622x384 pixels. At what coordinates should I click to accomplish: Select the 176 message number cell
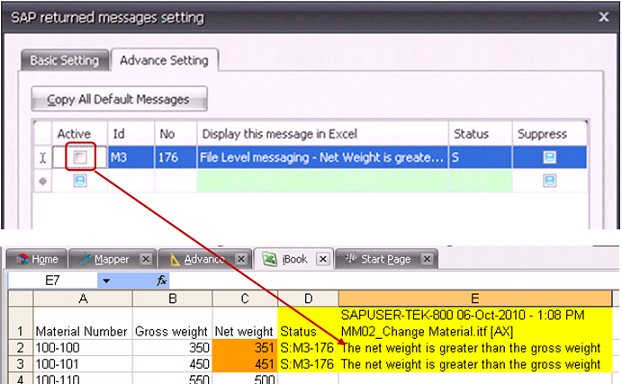176,157
